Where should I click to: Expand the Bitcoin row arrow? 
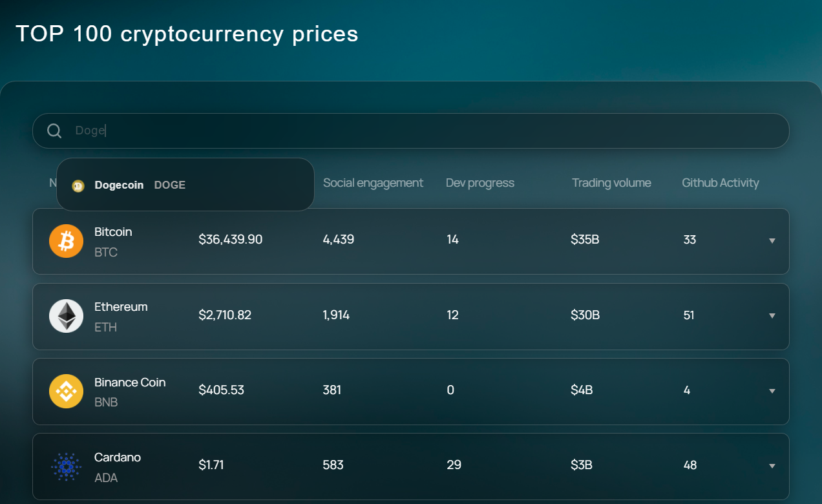click(772, 241)
